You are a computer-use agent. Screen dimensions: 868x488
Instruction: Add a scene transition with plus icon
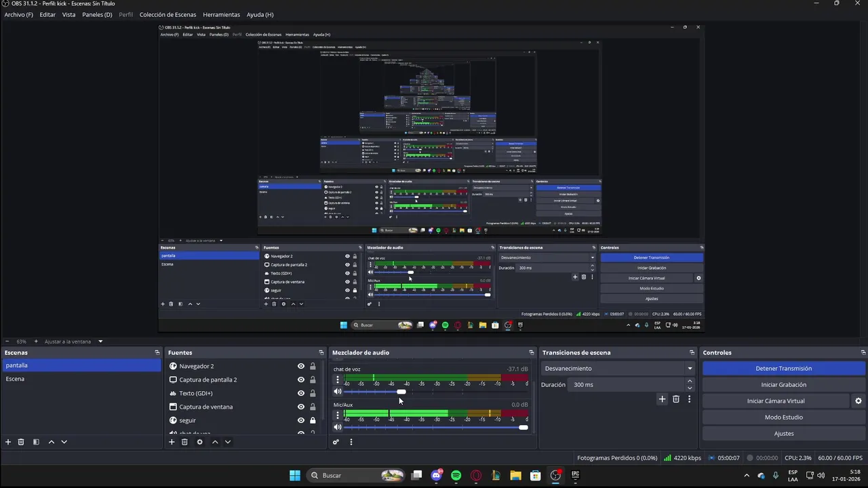[663, 399]
